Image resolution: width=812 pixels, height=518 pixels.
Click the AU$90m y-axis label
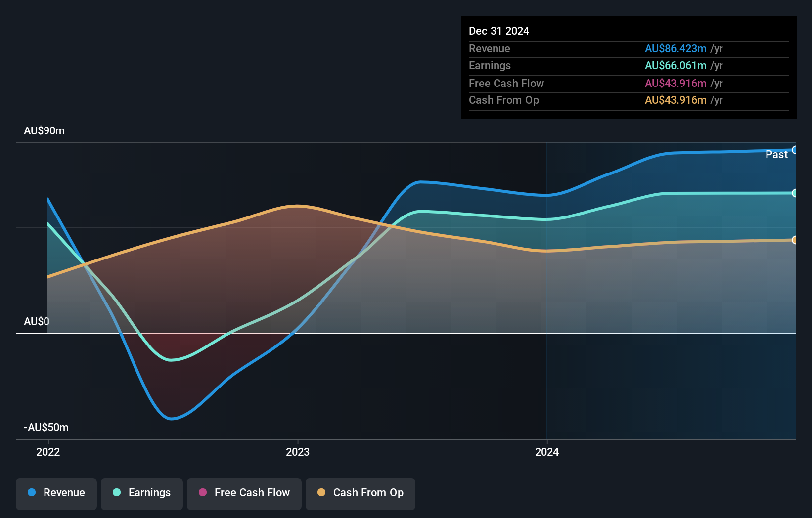tap(44, 130)
